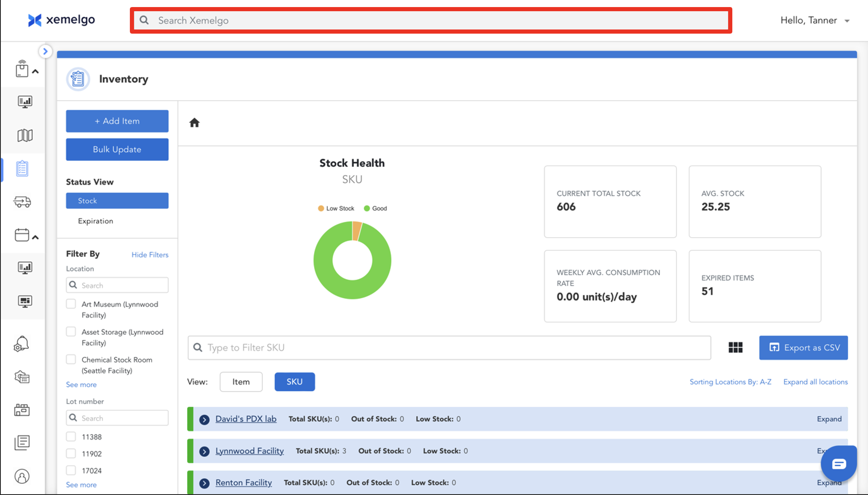Screen dimensions: 868x495
Task: Check the Chemical Stock Room filter
Action: [x=71, y=359]
